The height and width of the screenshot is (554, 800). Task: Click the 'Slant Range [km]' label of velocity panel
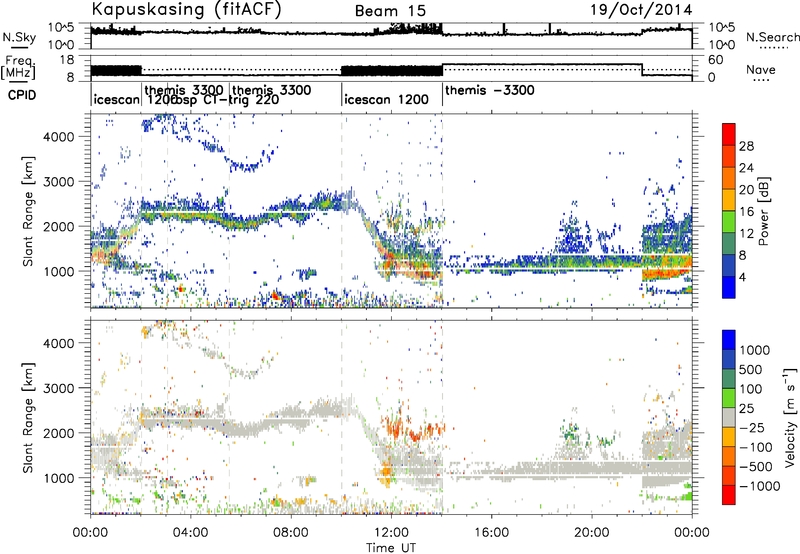(28, 417)
